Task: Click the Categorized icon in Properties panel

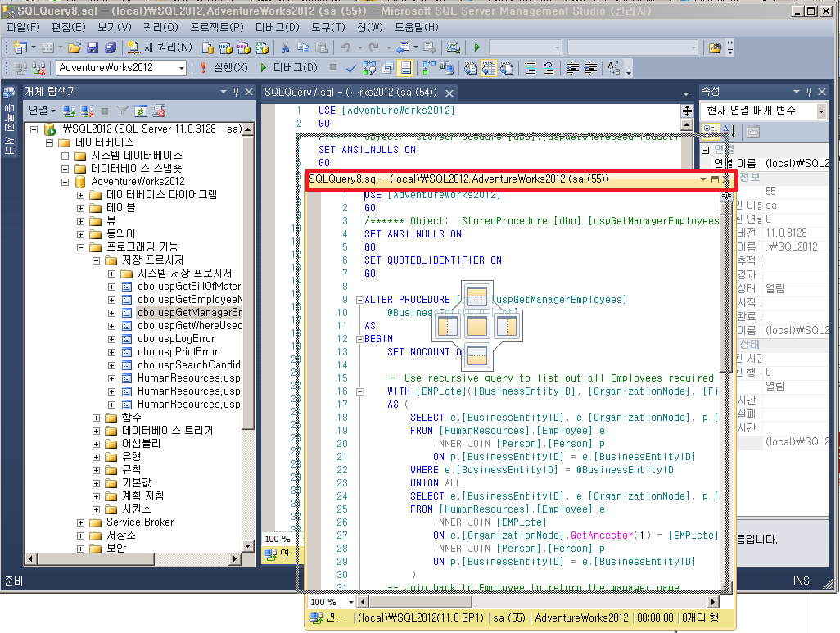Action: [x=711, y=130]
